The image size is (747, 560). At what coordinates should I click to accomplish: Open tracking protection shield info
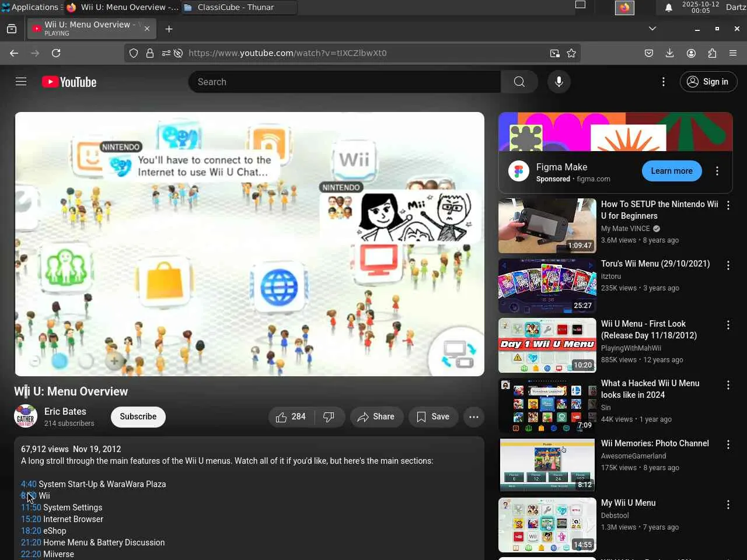pyautogui.click(x=134, y=53)
